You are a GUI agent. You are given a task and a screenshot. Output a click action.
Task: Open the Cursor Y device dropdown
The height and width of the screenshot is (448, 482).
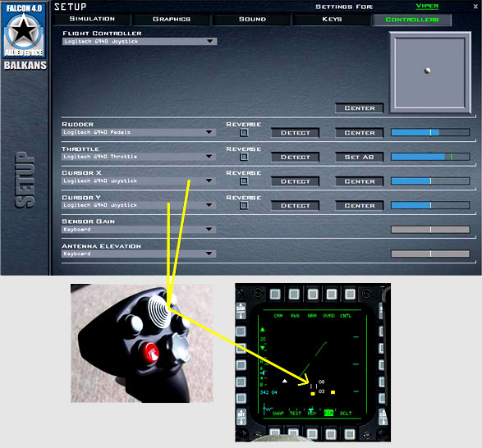139,205
